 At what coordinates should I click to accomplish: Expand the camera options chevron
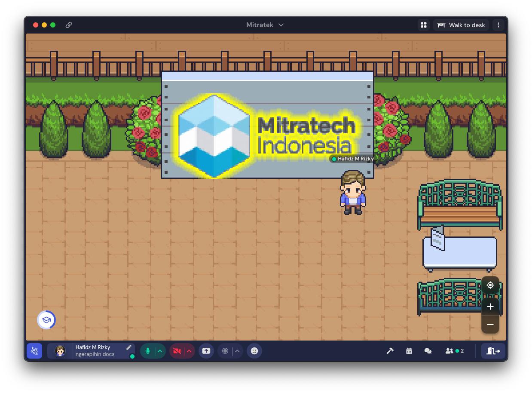(189, 351)
